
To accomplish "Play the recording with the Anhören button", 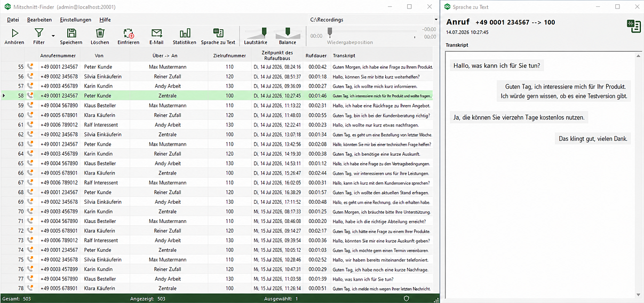I will [x=14, y=36].
